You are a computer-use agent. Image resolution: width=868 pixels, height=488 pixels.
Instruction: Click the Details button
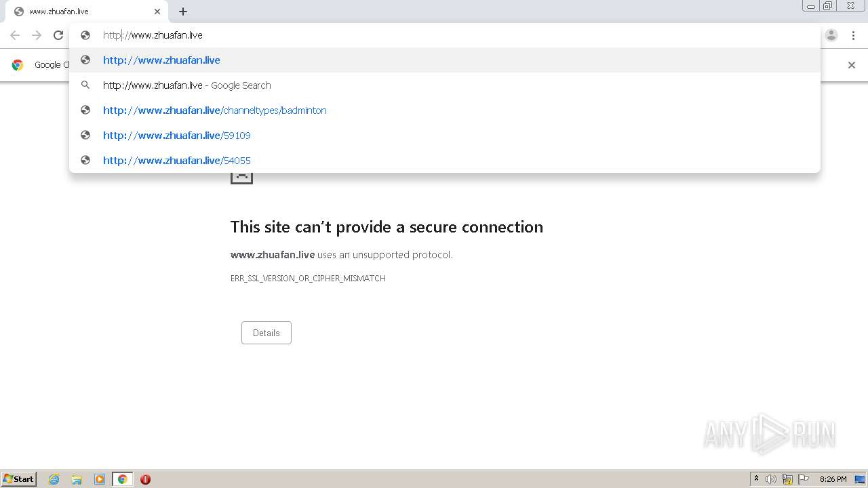[267, 333]
